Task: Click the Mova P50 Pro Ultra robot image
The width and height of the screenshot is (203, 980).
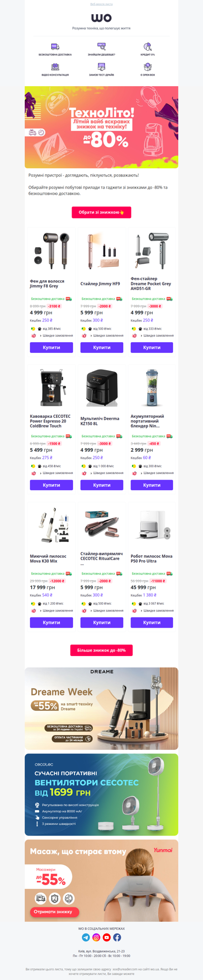Action: point(152,526)
